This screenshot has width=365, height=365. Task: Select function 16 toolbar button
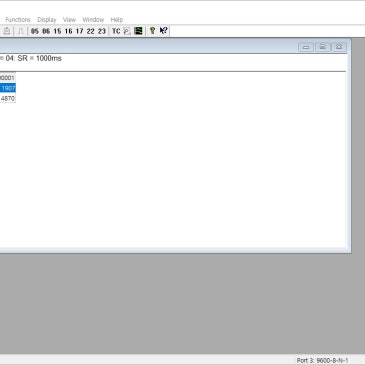coord(68,31)
